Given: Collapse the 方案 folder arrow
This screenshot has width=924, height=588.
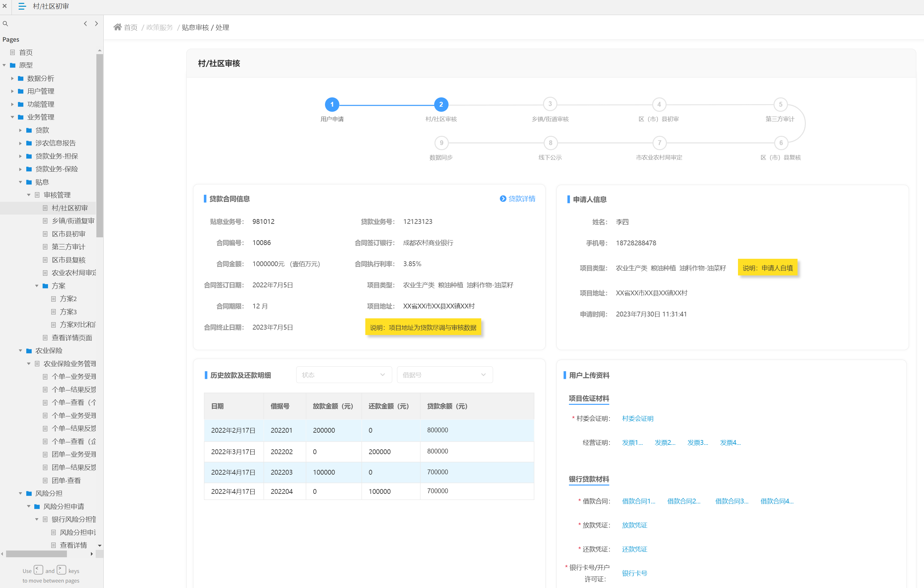Looking at the screenshot, I should (x=37, y=286).
